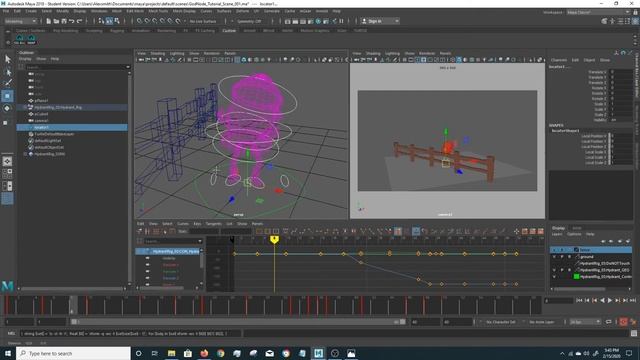Enable Snap to grids magnet icon
Viewport: 640px width, 360px height.
coord(139,21)
